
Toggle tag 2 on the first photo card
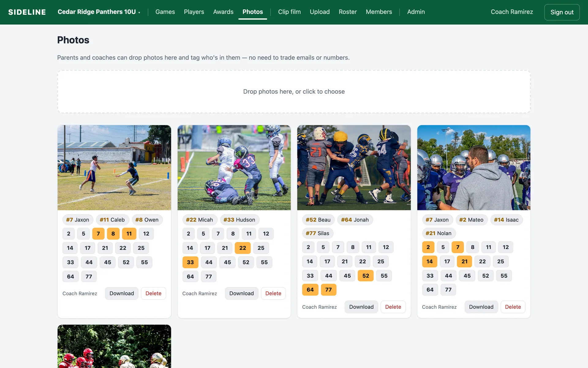click(x=69, y=234)
